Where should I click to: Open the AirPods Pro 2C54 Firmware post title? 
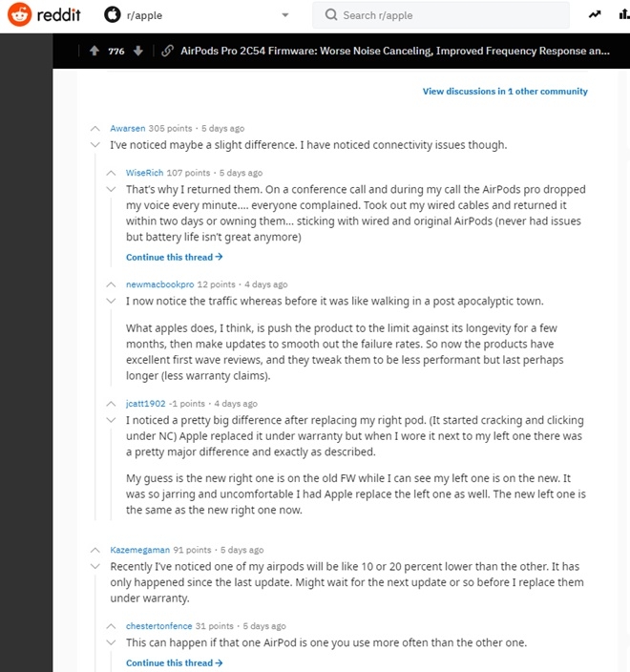(x=395, y=51)
